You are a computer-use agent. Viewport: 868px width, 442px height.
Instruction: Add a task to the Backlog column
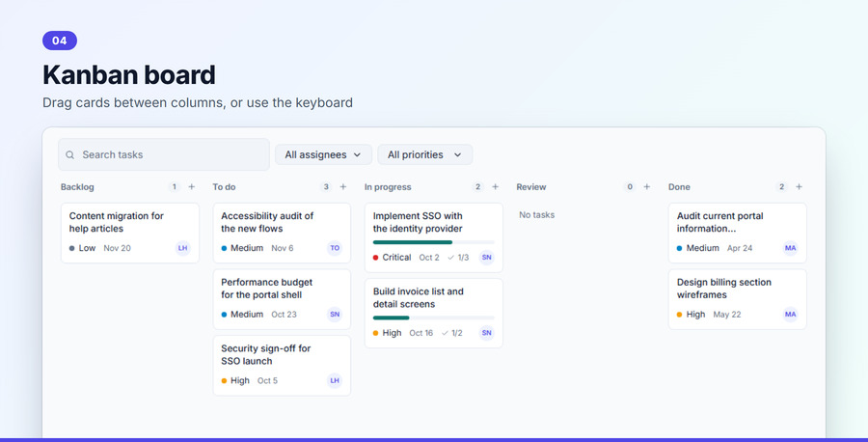pos(192,187)
